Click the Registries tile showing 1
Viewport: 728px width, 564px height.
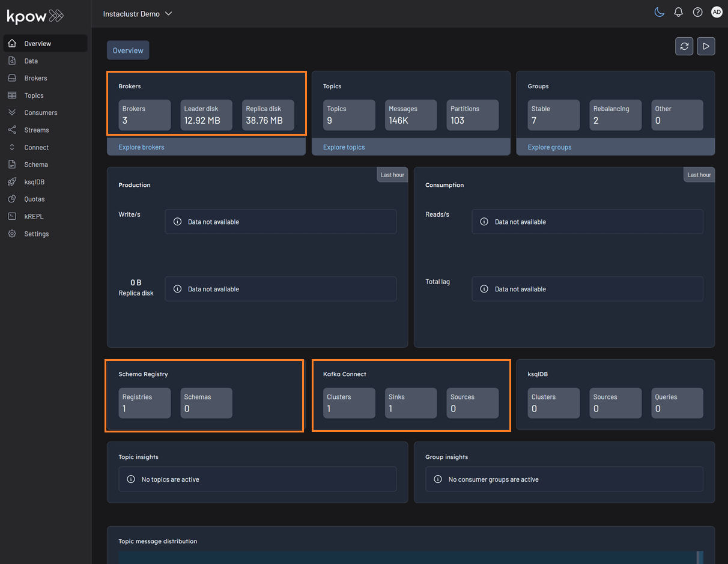(x=145, y=403)
